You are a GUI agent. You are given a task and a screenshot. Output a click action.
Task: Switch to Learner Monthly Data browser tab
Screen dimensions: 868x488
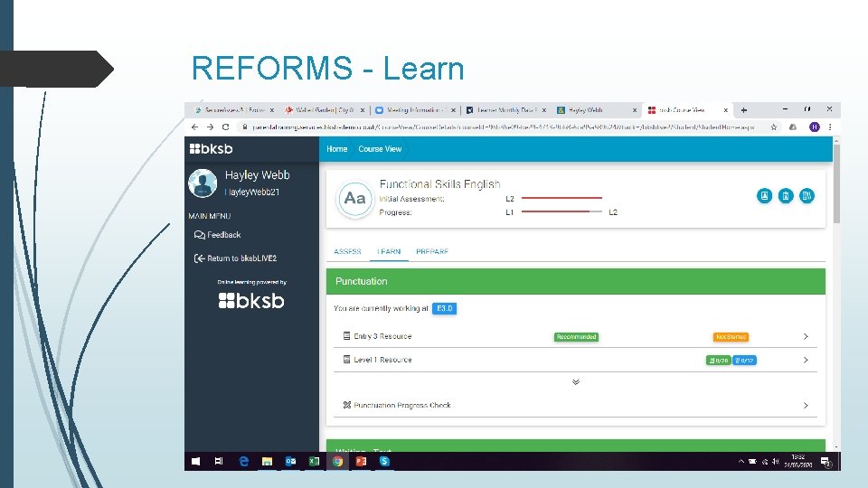[x=505, y=110]
